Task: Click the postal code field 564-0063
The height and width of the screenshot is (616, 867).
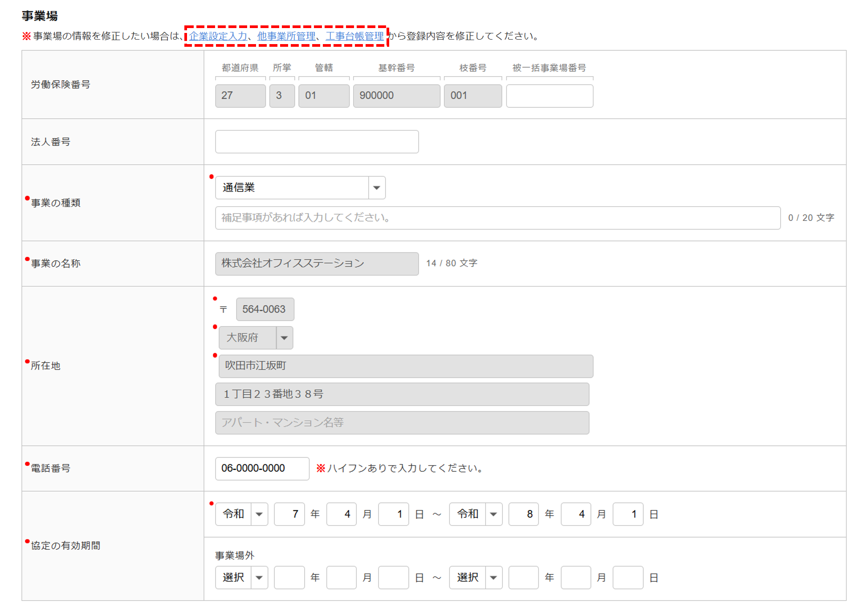Action: coord(265,309)
